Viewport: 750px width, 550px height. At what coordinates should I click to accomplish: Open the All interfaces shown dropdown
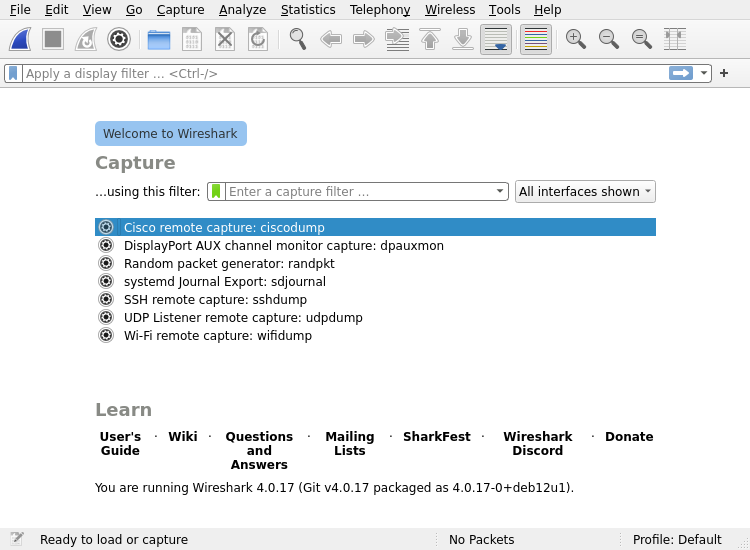coord(585,192)
